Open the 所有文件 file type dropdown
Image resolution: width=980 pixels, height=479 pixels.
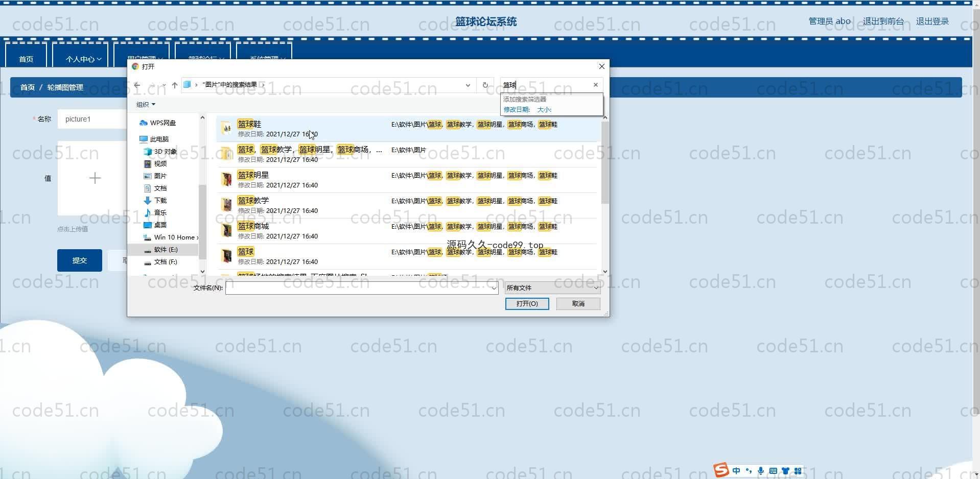(x=552, y=288)
